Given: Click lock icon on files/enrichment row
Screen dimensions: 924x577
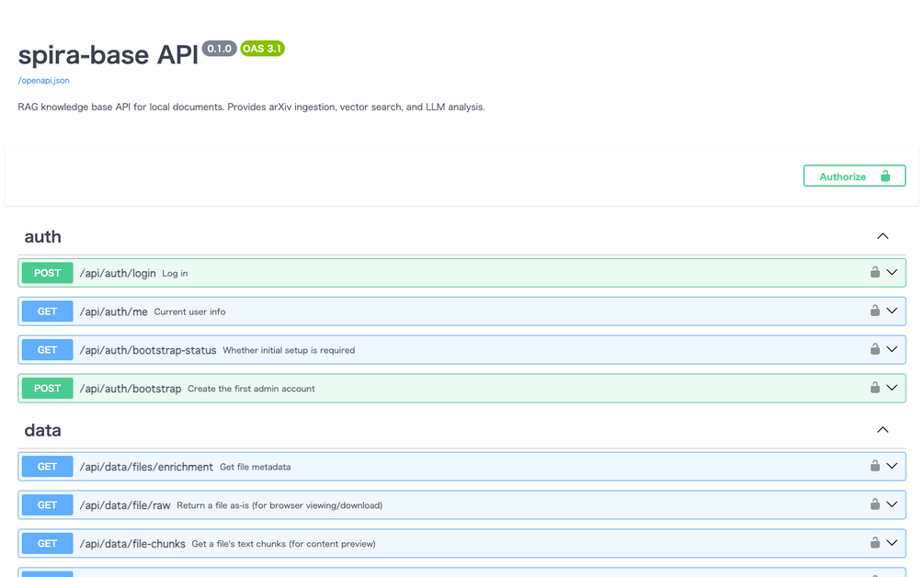Looking at the screenshot, I should coord(875,466).
